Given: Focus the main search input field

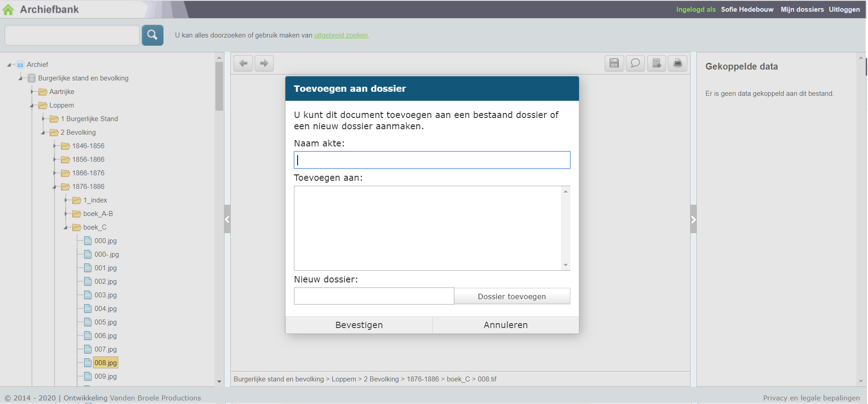Looking at the screenshot, I should (72, 35).
